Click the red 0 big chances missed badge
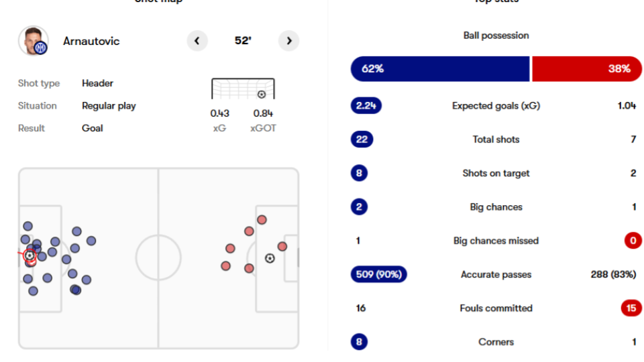Viewport: 644px width, 362px height. click(x=633, y=241)
